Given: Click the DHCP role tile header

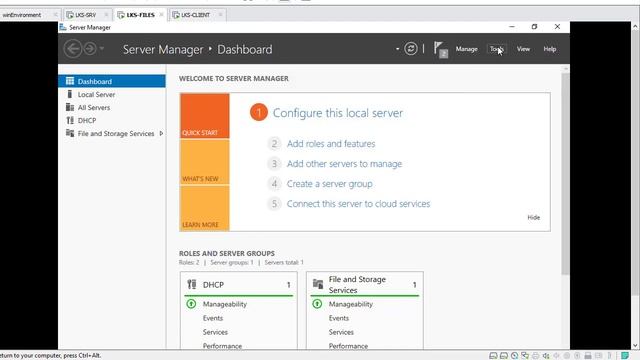Looking at the screenshot, I should coord(239,284).
